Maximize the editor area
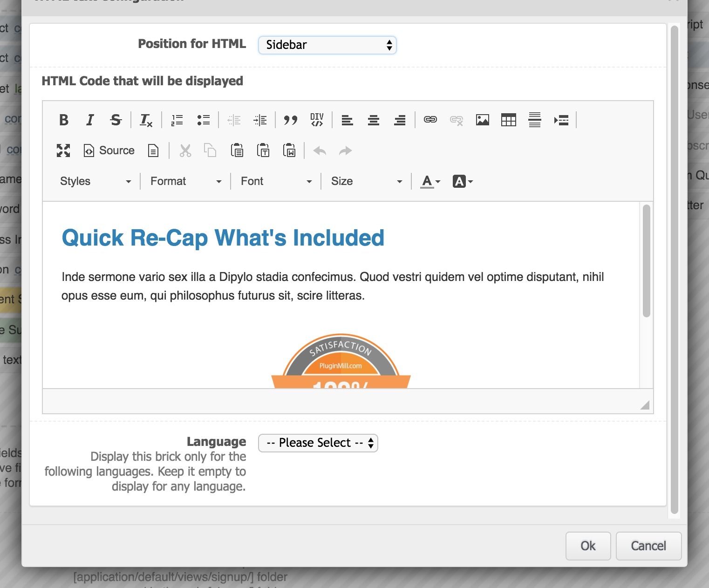 pos(63,150)
